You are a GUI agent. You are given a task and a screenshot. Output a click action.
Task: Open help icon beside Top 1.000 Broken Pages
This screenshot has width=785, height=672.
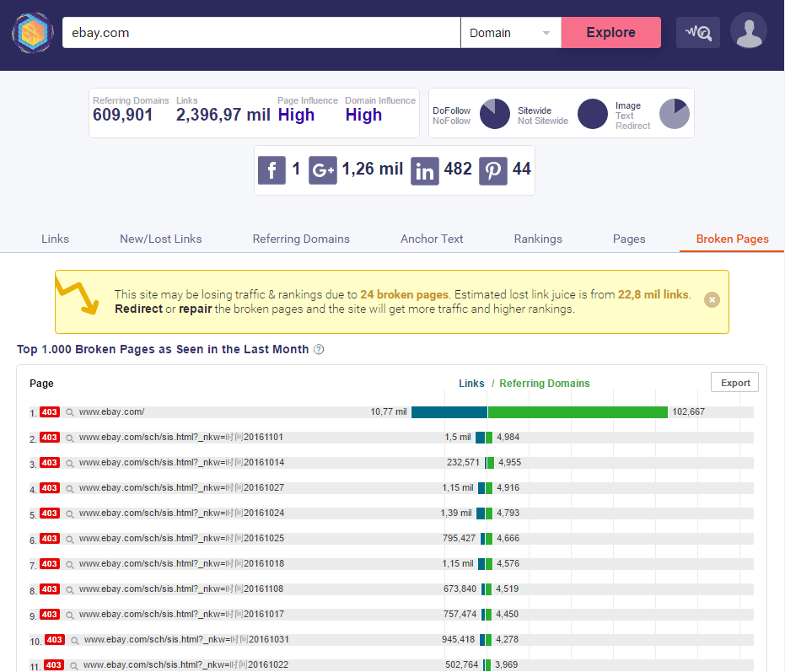point(319,350)
